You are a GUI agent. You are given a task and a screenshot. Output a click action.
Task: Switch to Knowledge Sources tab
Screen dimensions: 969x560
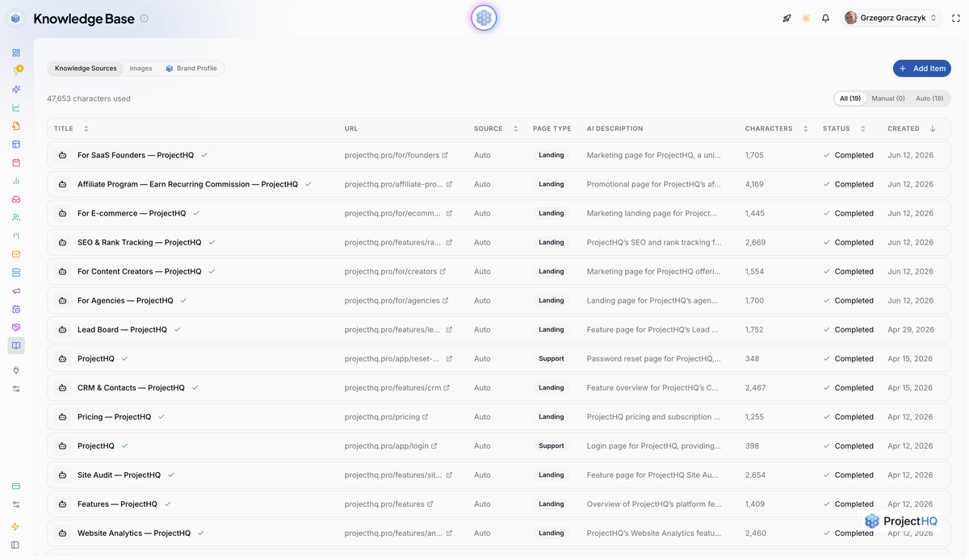click(x=86, y=69)
